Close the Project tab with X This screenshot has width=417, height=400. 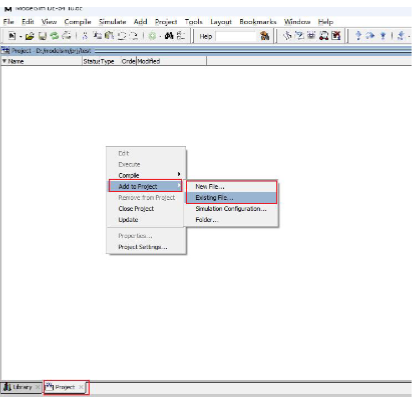81,387
